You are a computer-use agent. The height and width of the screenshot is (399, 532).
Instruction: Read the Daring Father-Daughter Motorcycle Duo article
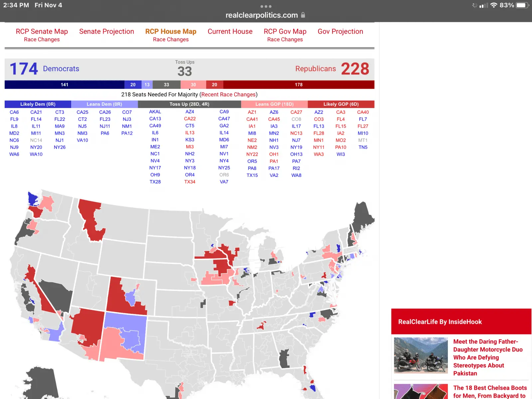488,357
